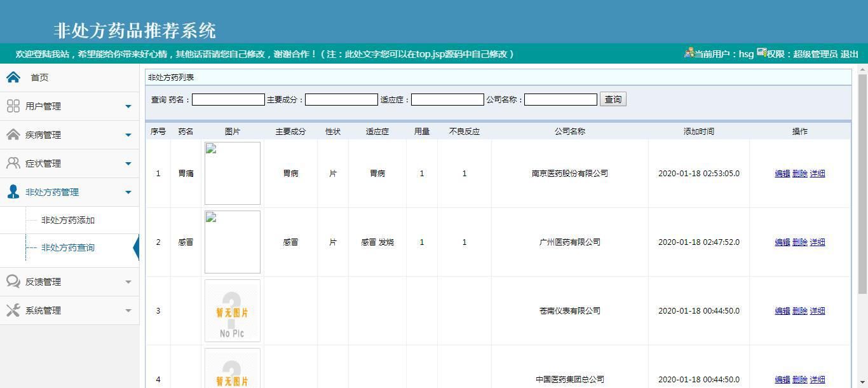The width and height of the screenshot is (868, 388).
Task: Click the 反馈管理 chat bubble icon
Action: click(x=13, y=282)
